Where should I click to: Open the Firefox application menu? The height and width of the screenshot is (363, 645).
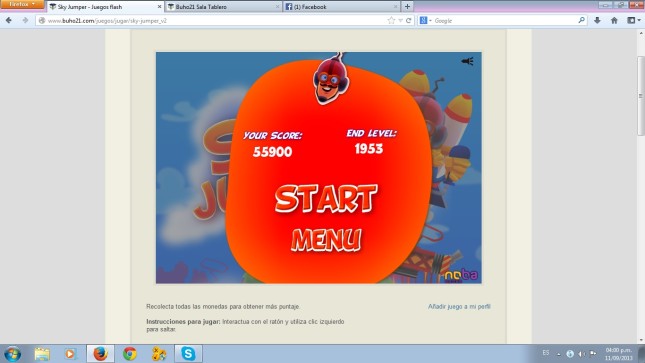[22, 4]
